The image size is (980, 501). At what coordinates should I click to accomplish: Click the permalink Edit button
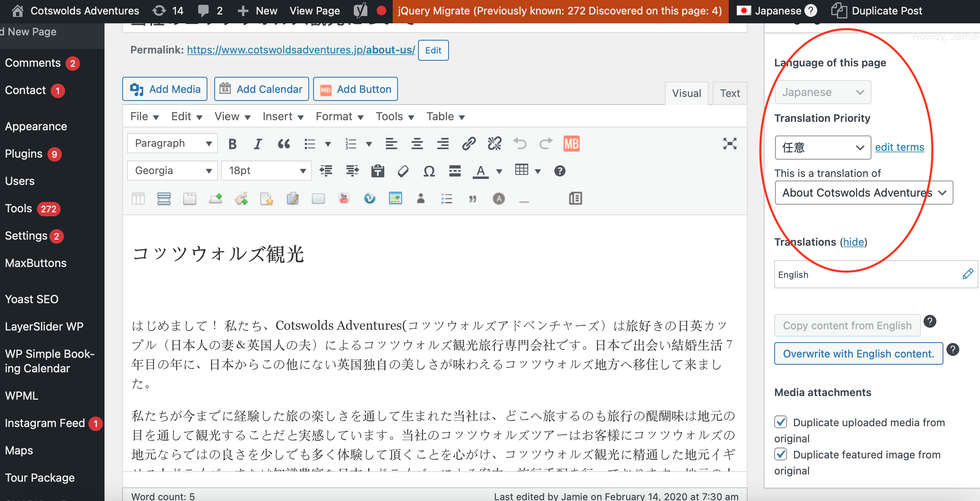(x=433, y=50)
